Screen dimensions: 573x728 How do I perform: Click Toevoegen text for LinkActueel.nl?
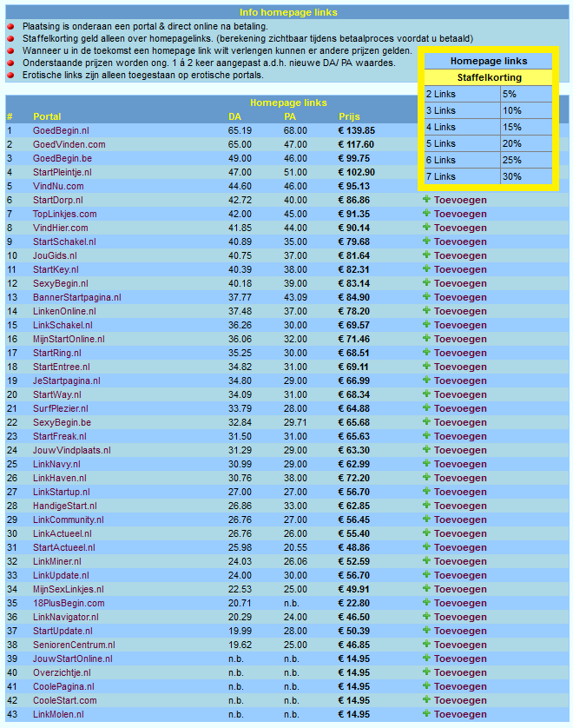[460, 533]
